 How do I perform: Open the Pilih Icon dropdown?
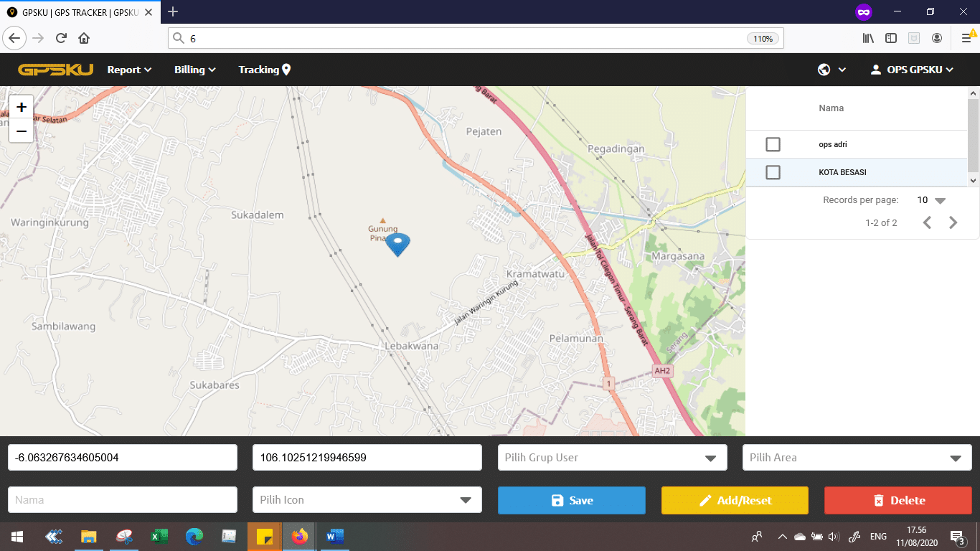367,500
